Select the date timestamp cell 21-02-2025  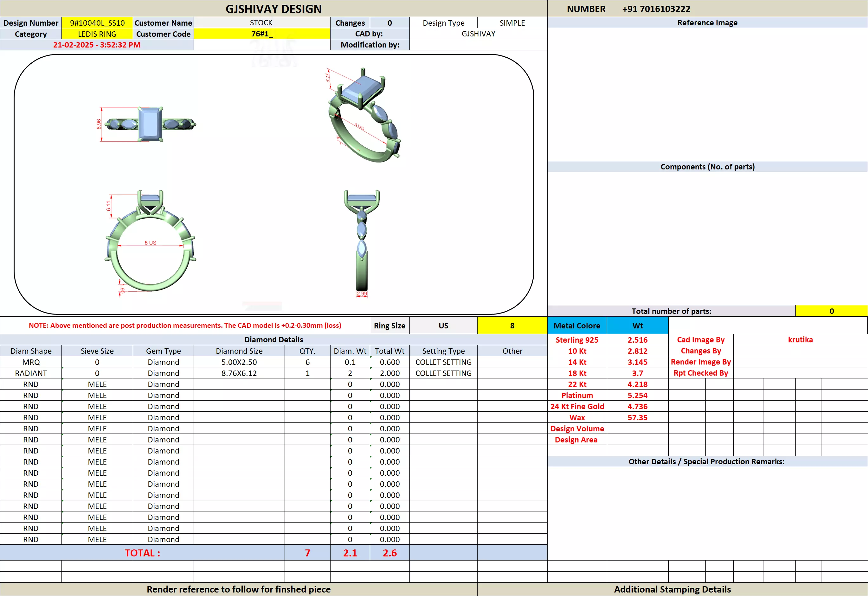97,45
